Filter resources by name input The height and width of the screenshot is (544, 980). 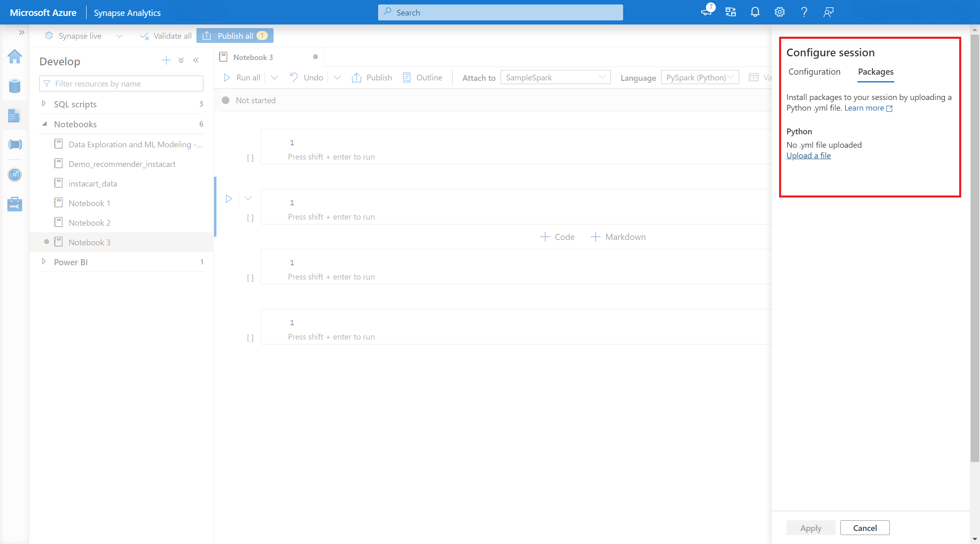[x=121, y=83]
